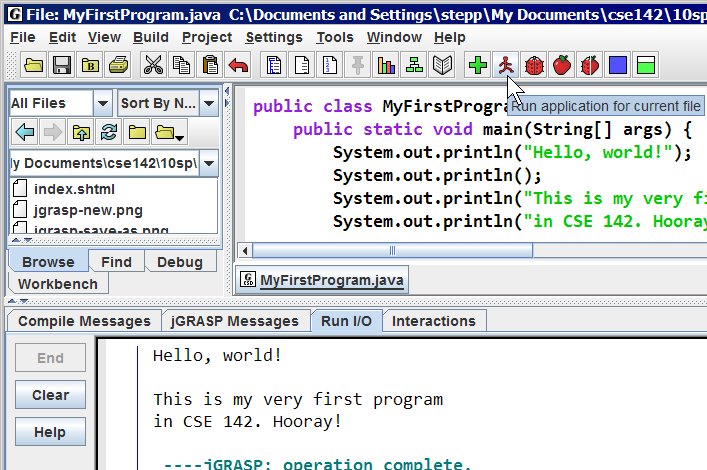Click the scissors Cut icon

tap(153, 66)
